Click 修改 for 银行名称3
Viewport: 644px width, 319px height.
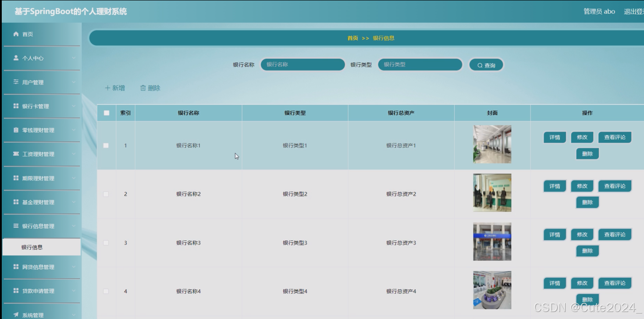tap(582, 235)
